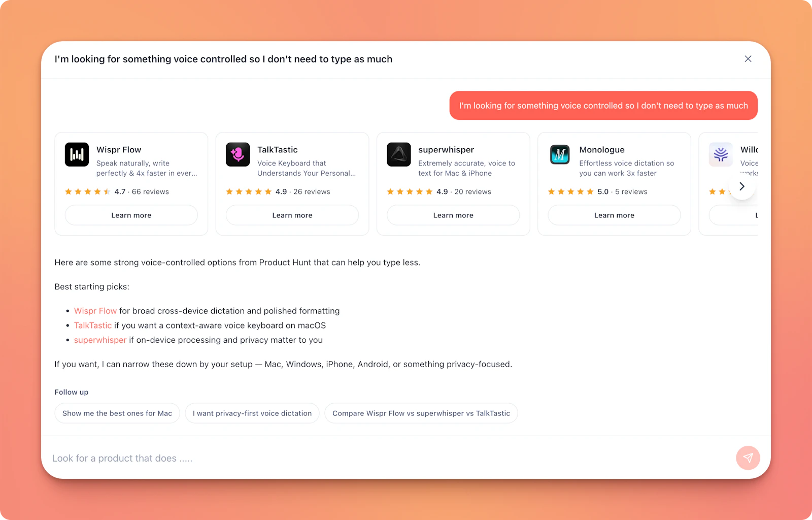Click Learn more for TalkTastic
The height and width of the screenshot is (520, 812).
click(292, 215)
